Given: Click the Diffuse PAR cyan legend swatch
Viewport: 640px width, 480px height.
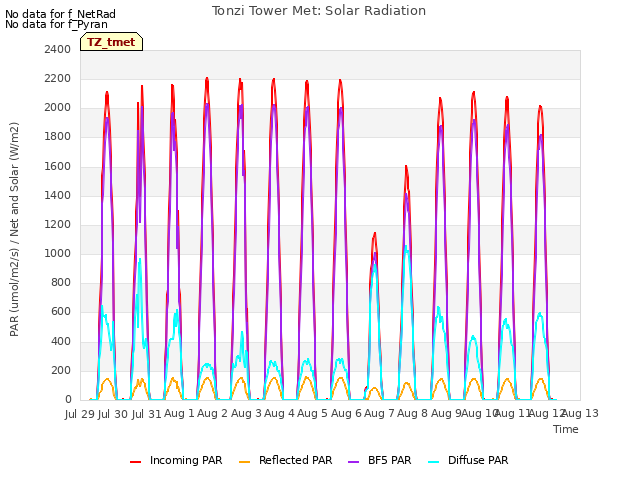Looking at the screenshot, I should point(433,462).
